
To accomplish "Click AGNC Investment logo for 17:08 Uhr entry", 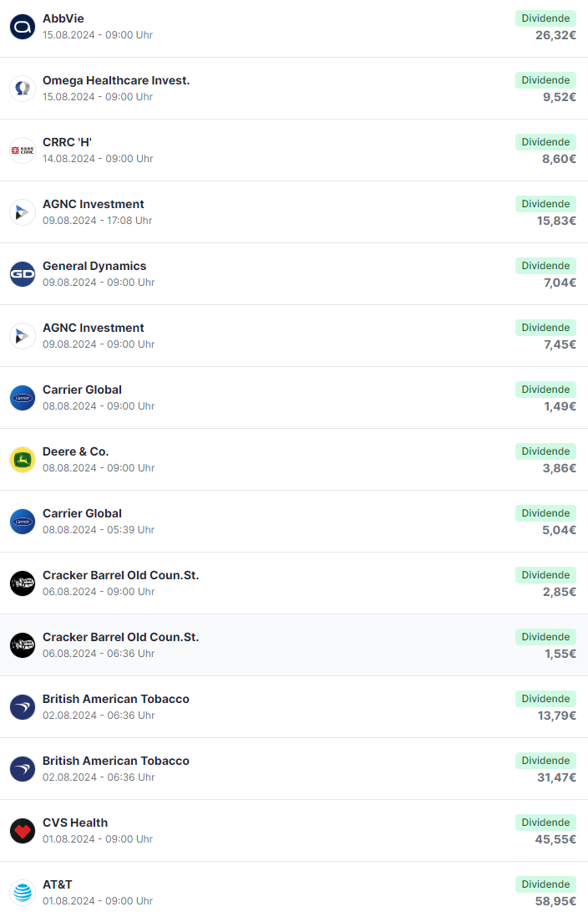I will [23, 212].
